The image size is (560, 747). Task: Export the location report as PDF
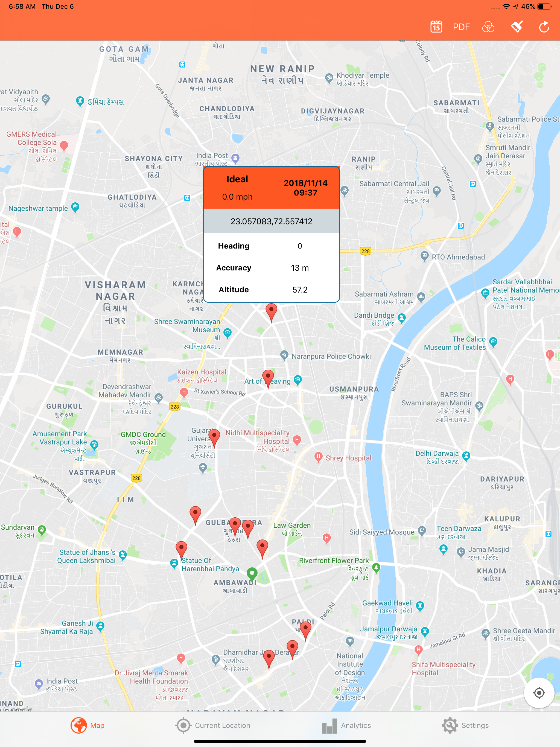point(461,27)
